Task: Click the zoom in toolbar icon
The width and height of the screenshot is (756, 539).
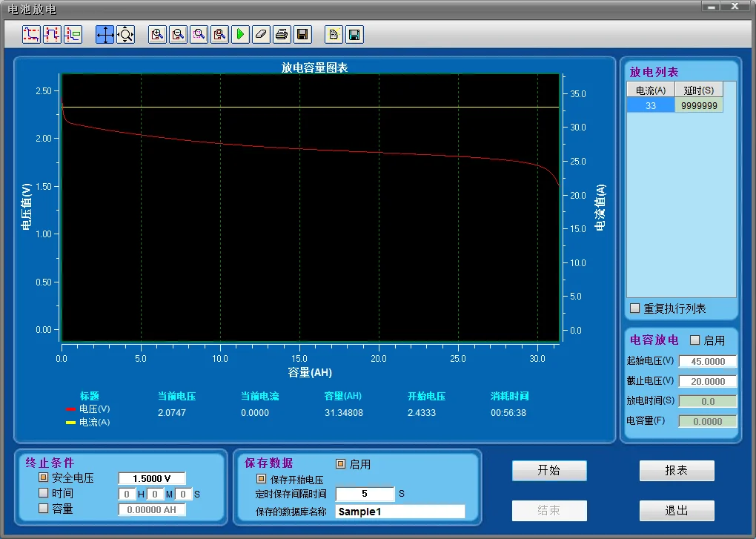Action: pyautogui.click(x=157, y=34)
